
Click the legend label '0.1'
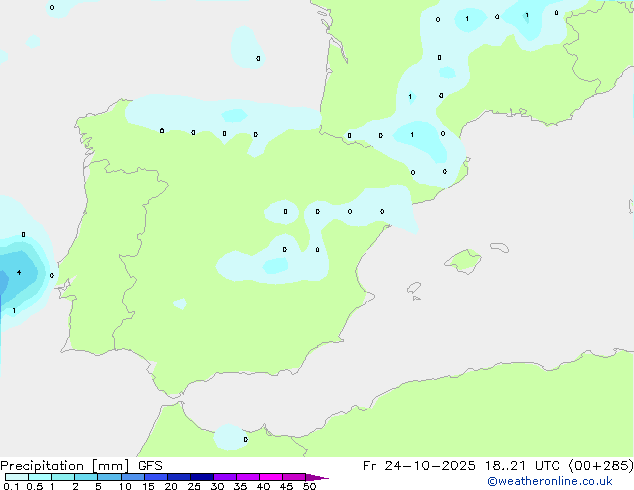[11, 486]
